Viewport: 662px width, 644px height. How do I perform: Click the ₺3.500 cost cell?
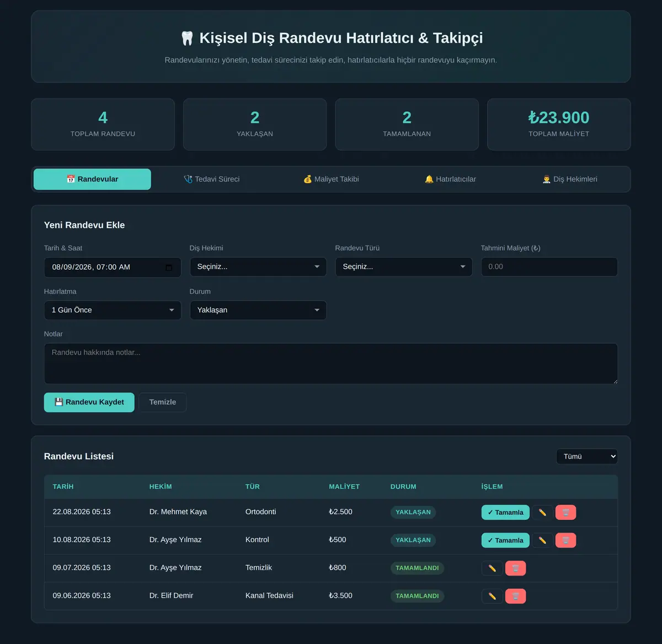(340, 596)
